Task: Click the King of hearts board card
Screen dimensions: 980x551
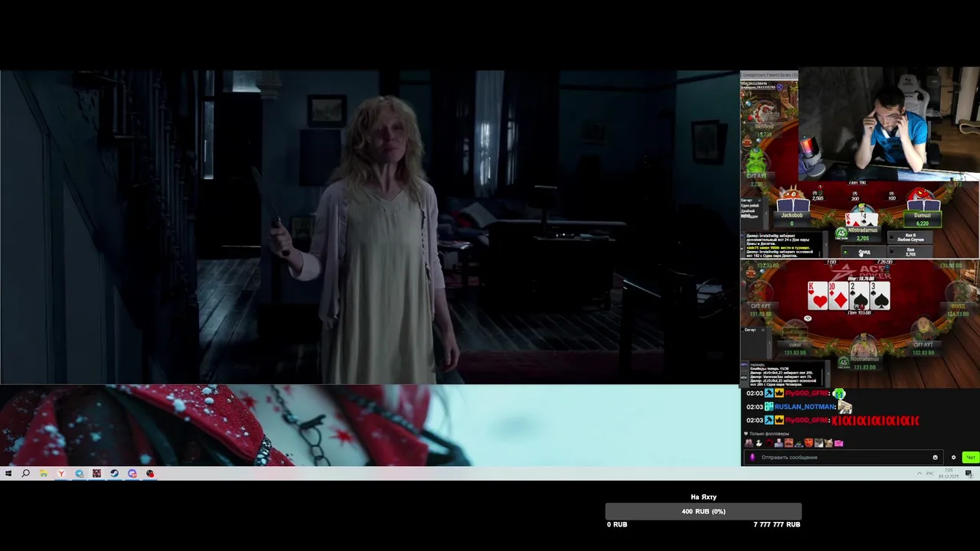Action: 818,296
